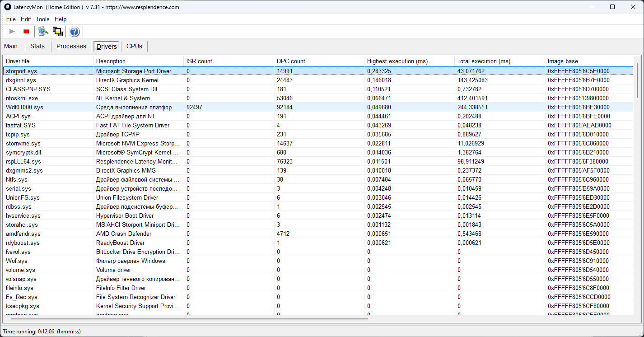Open the Tools menu
Image resolution: width=644 pixels, height=337 pixels.
tap(42, 19)
